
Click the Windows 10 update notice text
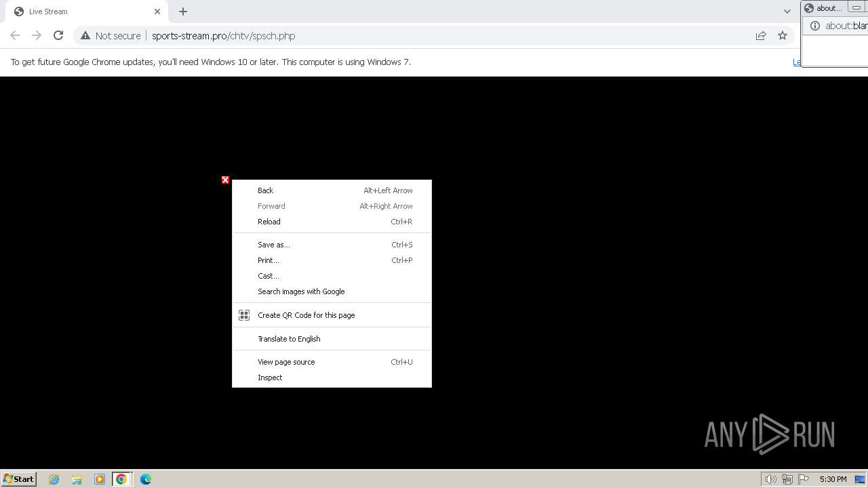click(211, 62)
